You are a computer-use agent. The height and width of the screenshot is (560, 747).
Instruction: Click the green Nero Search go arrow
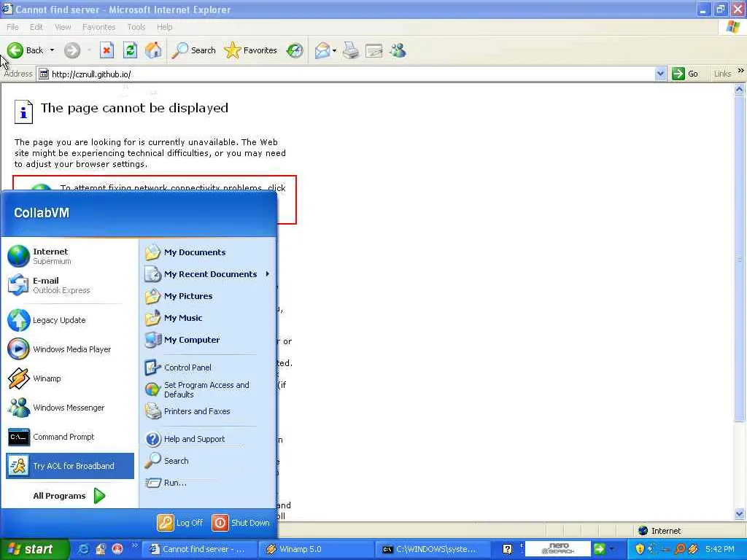(600, 548)
